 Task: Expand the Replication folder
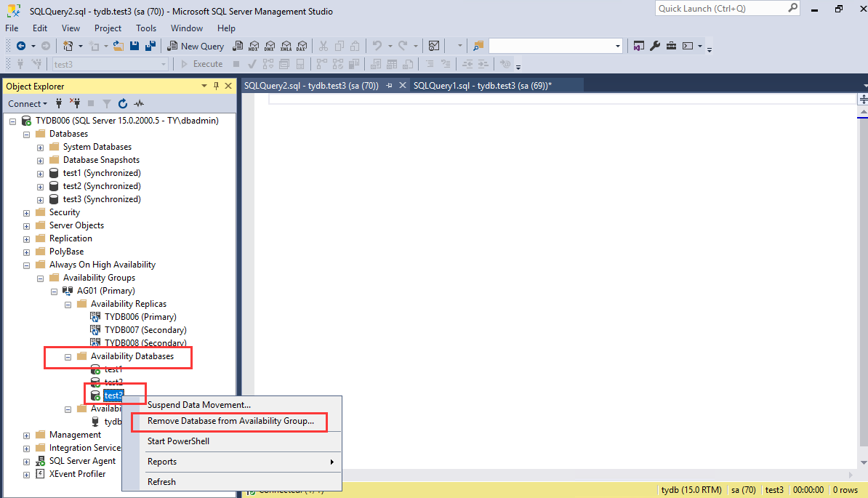click(27, 239)
